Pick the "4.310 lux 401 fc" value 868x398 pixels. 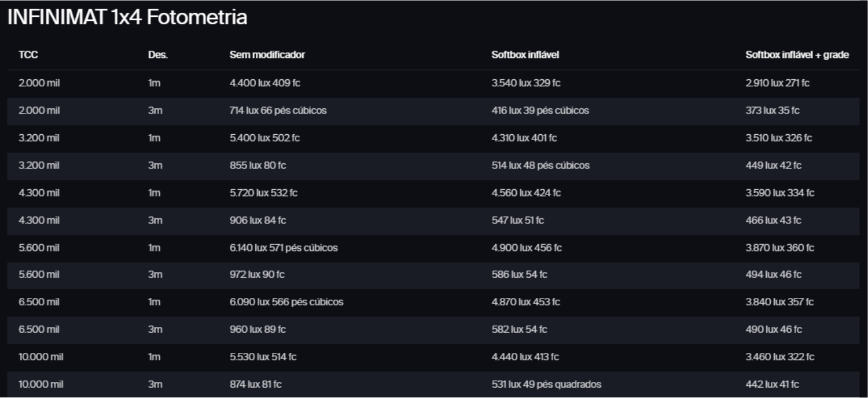(x=524, y=138)
